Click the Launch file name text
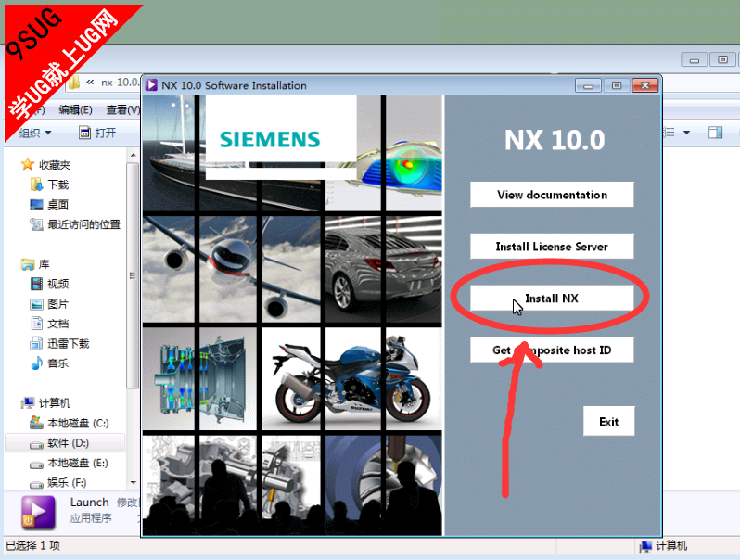The height and width of the screenshot is (560, 740). [x=89, y=503]
